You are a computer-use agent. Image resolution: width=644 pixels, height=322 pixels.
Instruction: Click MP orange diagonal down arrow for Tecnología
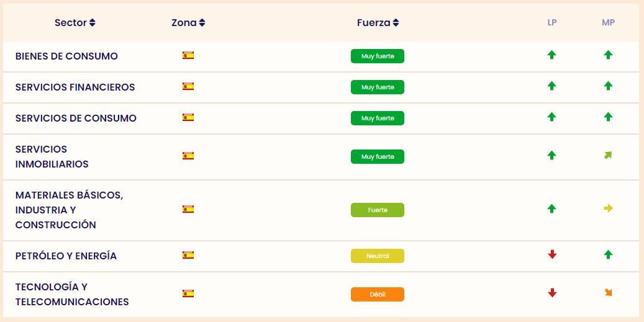click(608, 293)
